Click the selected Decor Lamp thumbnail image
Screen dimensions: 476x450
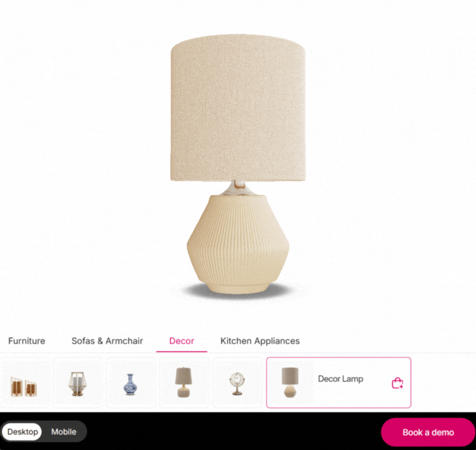pyautogui.click(x=290, y=382)
